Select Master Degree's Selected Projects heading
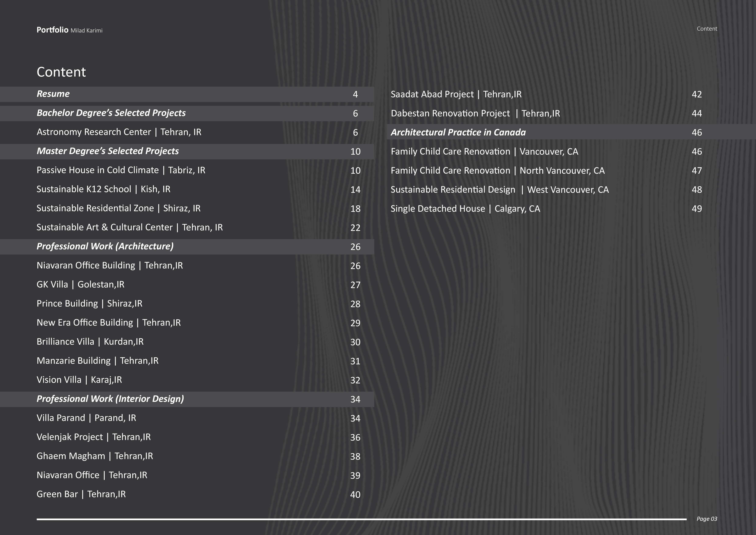756x535 pixels. coord(108,151)
